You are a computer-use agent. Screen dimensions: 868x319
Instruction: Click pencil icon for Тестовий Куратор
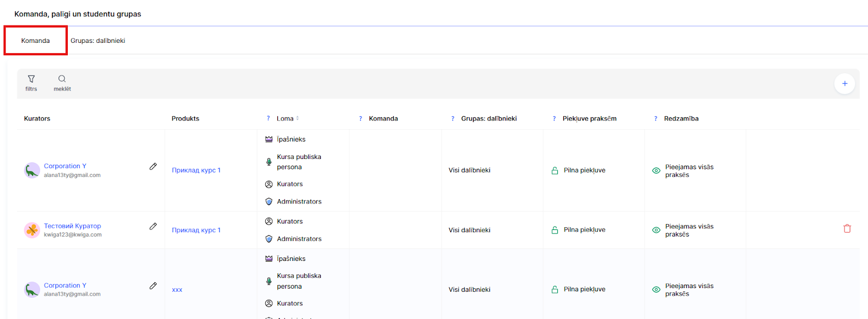point(153,226)
